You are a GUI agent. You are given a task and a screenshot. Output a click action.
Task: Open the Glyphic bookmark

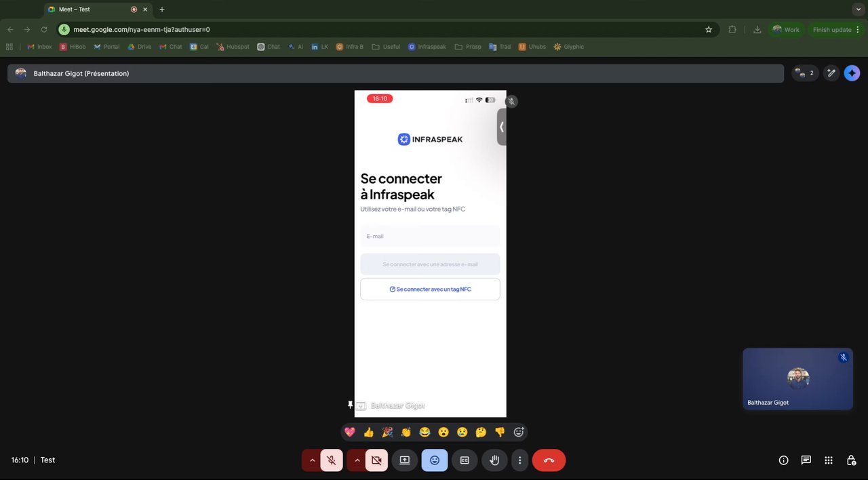568,47
